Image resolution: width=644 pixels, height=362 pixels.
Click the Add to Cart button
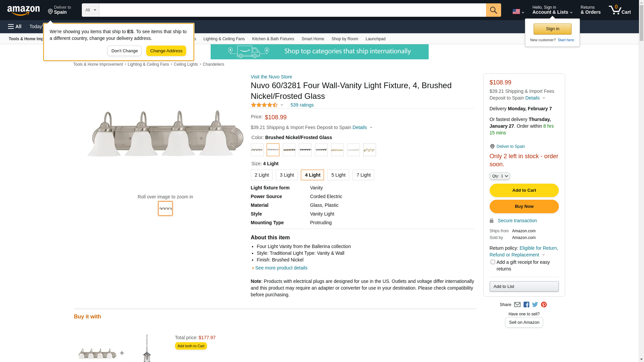pos(524,190)
